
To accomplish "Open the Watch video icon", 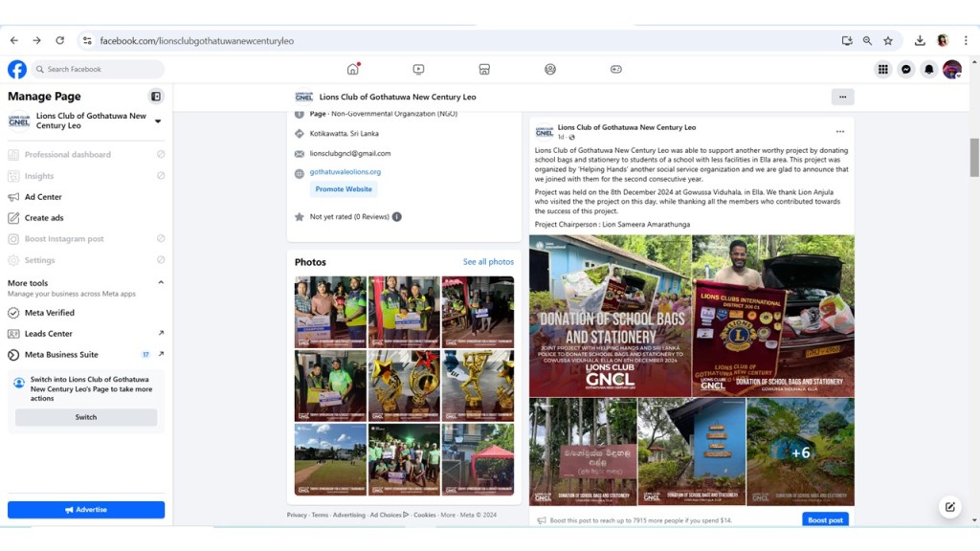I will (x=419, y=69).
